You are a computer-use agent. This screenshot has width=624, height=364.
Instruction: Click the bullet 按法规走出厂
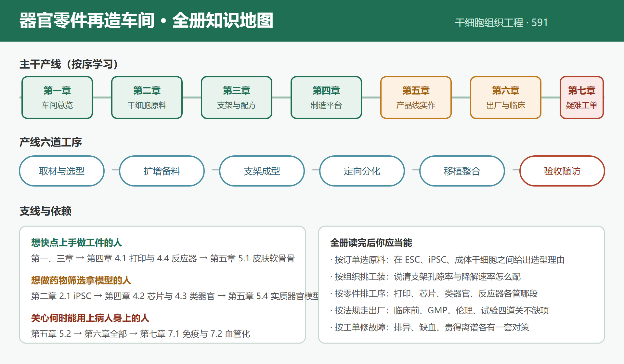[x=439, y=310]
